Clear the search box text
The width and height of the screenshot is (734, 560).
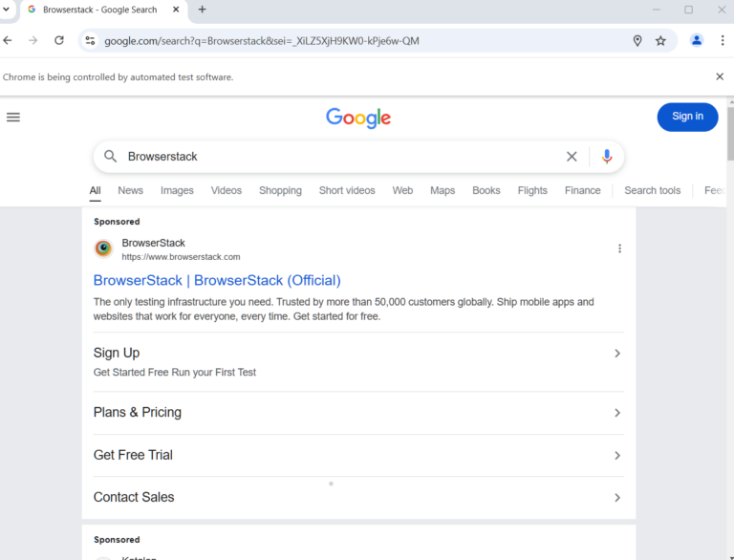click(572, 157)
